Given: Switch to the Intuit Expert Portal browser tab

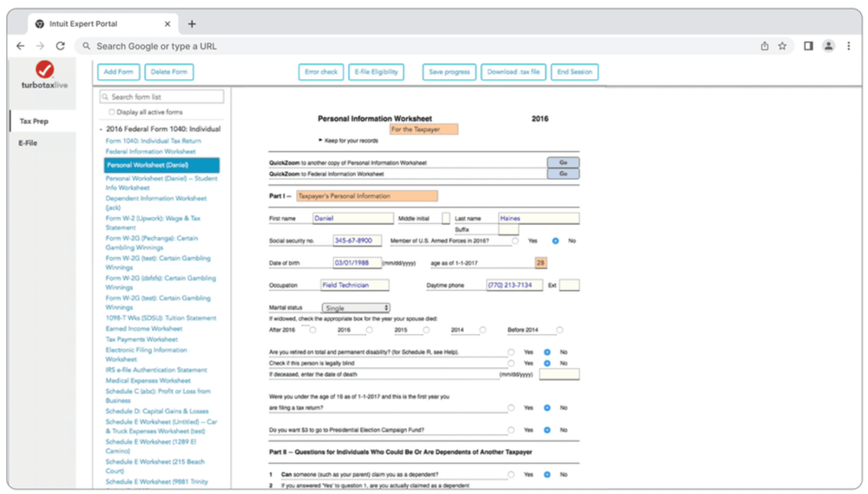Looking at the screenshot, I should coord(103,23).
